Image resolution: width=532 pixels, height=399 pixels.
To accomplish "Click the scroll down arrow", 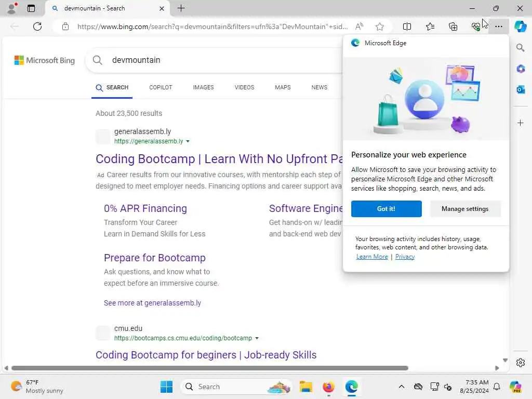I will point(505,361).
